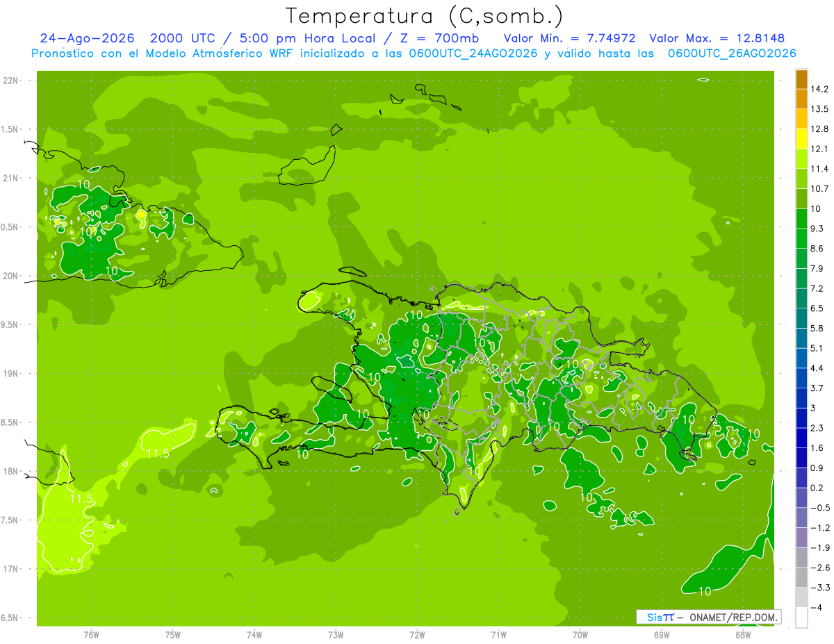Viewport: 834px width, 644px height.
Task: Click the '19N' latitude axis label
Action: click(x=10, y=374)
